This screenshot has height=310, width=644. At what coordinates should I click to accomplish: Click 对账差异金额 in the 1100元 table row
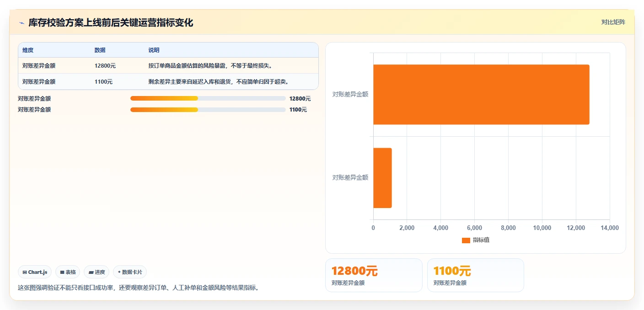[39, 82]
